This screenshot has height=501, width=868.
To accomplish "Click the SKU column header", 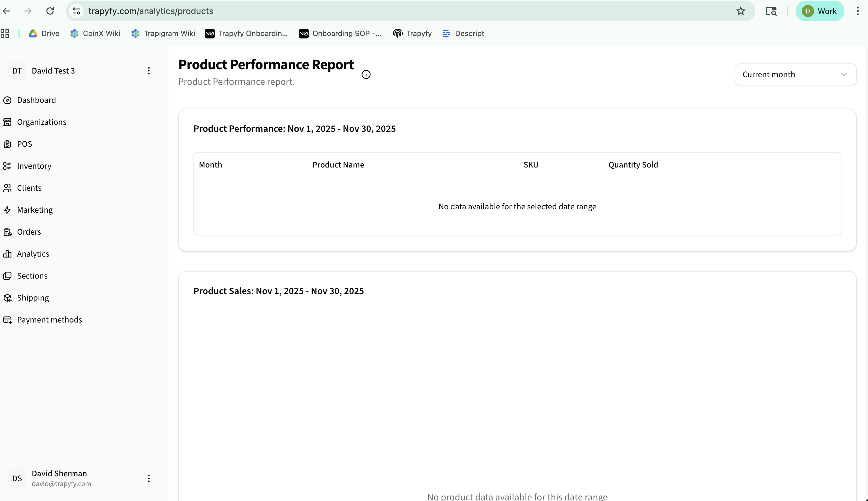I will click(531, 165).
